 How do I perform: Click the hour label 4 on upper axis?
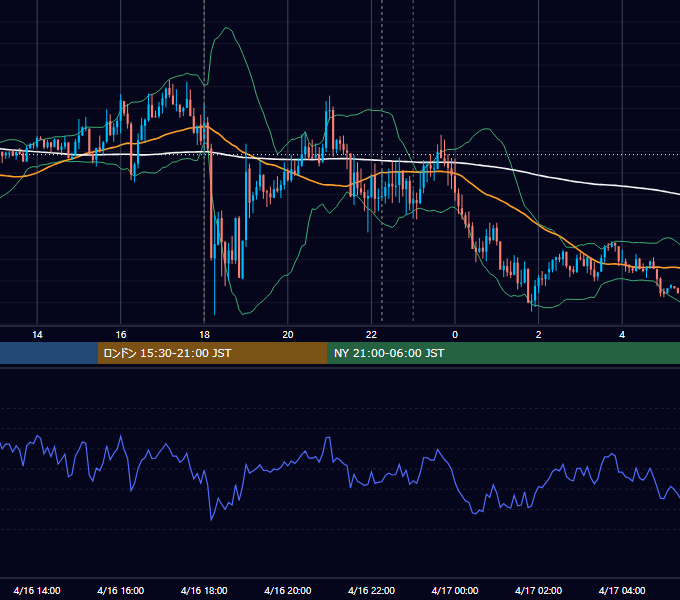click(x=622, y=335)
